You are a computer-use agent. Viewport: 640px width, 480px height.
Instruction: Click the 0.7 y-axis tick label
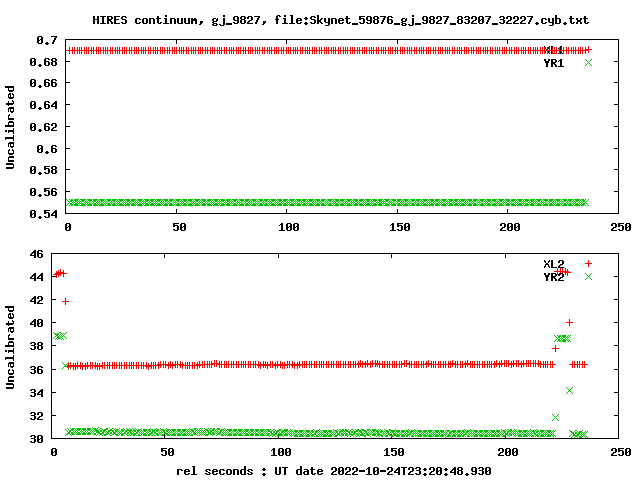point(47,40)
